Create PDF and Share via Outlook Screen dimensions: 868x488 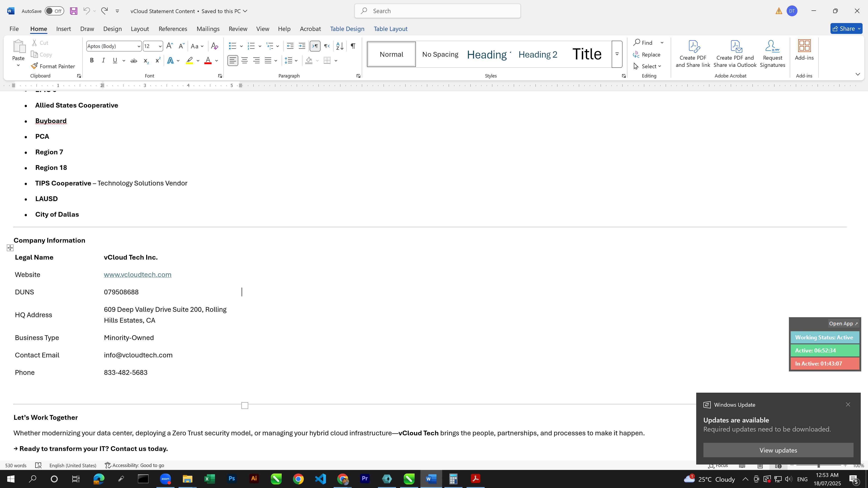click(x=735, y=54)
